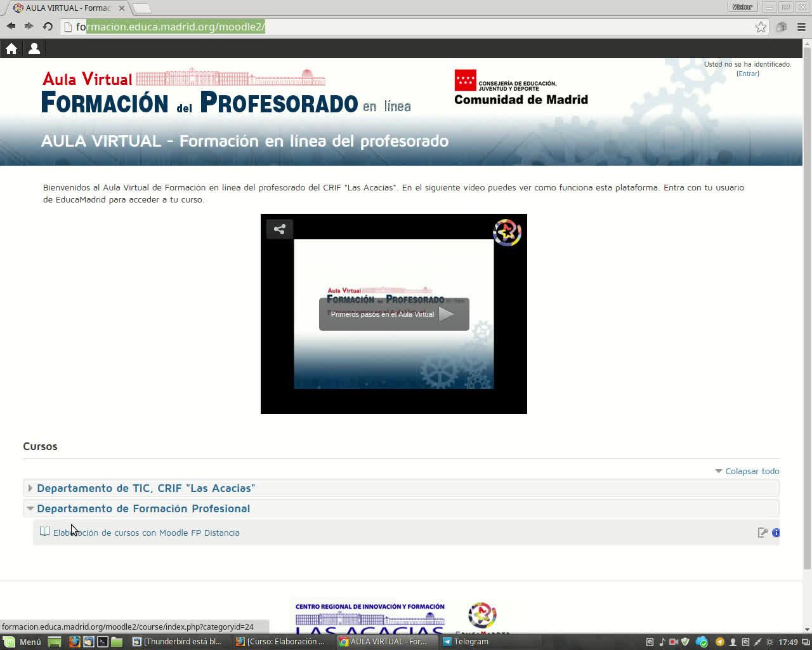Click the clock showing 17:49
Screen dimensions: 812x650
pyautogui.click(x=788, y=642)
